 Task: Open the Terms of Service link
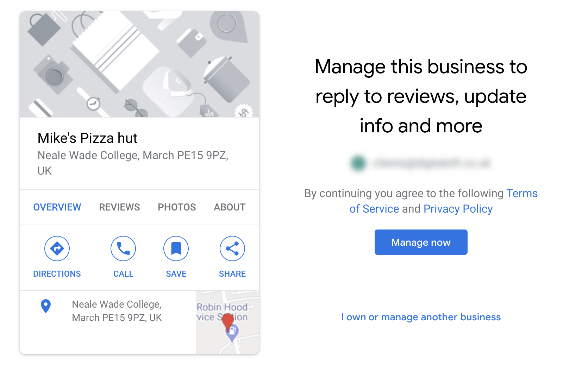pos(522,194)
